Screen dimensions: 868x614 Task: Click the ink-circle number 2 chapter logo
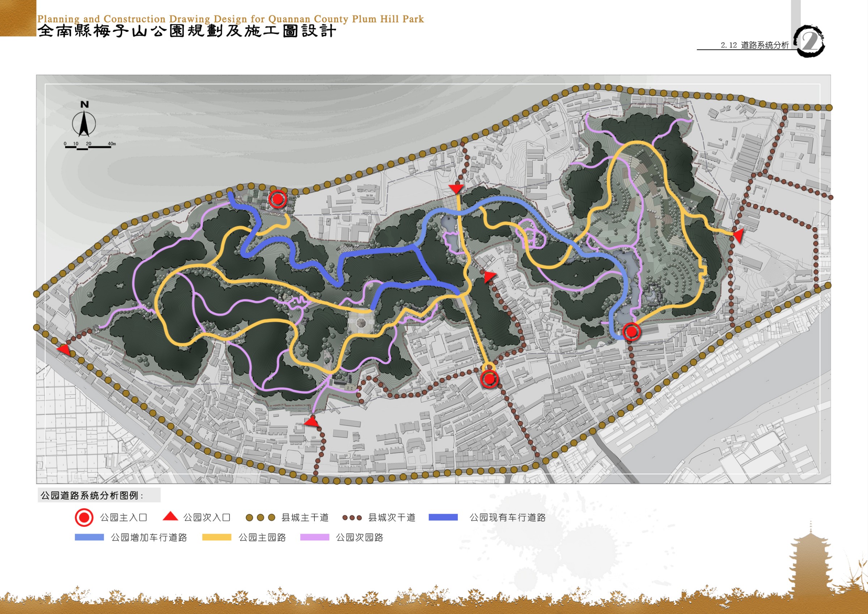coord(809,41)
